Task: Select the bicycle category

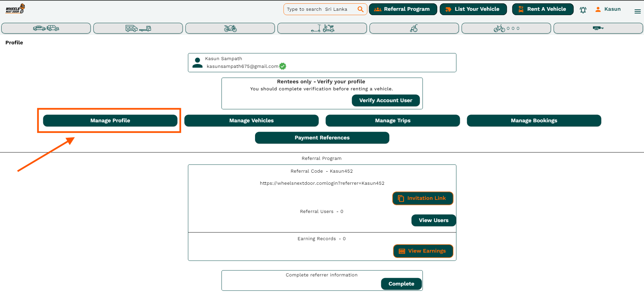Action: [506, 28]
